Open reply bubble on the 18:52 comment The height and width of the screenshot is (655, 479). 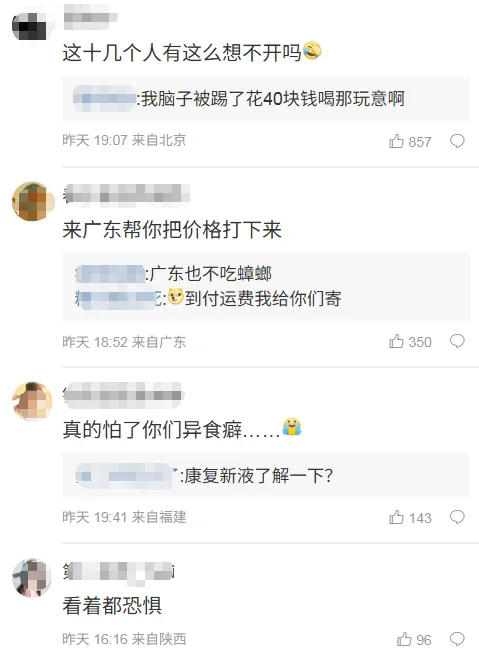coord(457,341)
